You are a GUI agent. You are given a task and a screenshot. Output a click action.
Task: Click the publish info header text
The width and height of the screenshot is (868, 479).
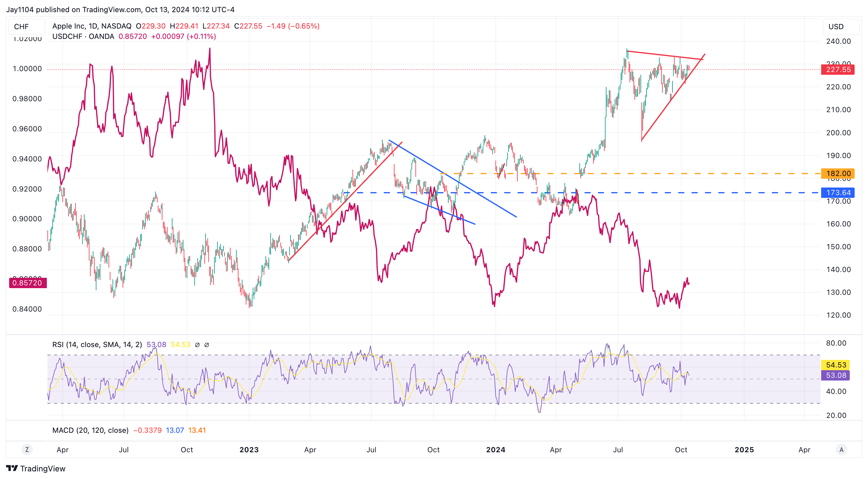point(120,9)
